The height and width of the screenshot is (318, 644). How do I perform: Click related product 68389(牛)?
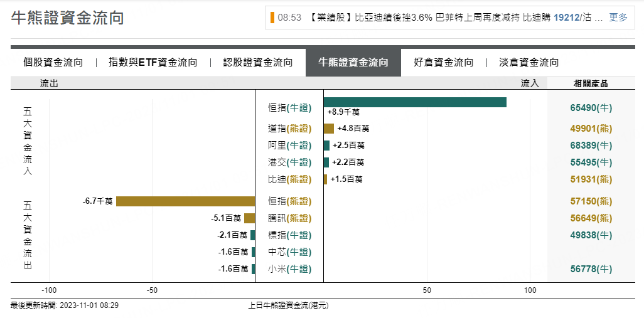[x=591, y=146]
